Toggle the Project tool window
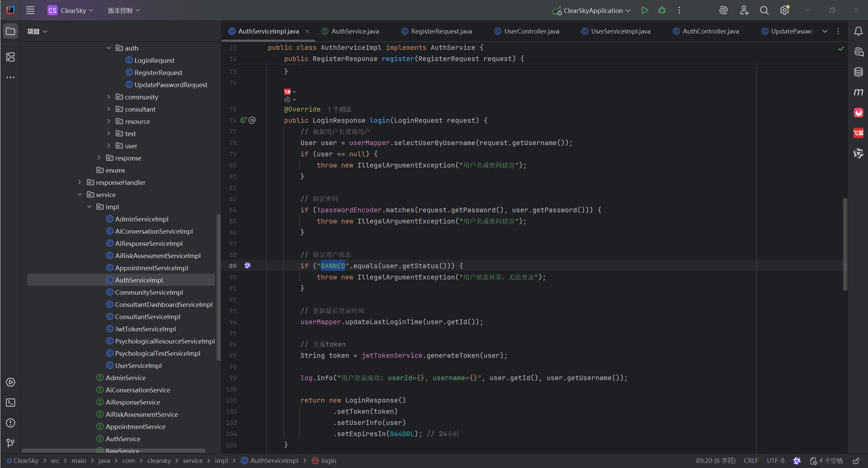Viewport: 868px width, 468px height. pos(11,32)
